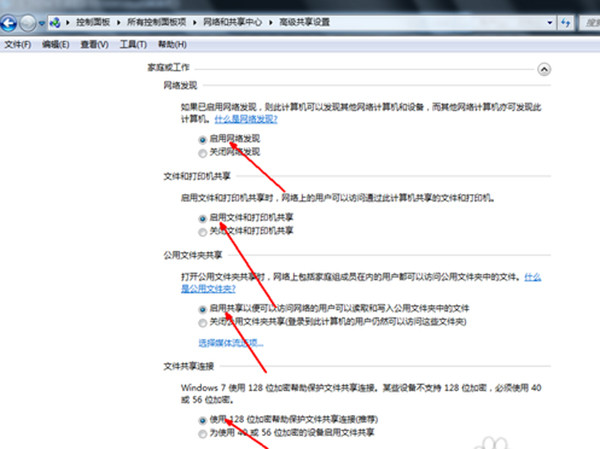Click the Back navigation arrow button
The height and width of the screenshot is (449, 600).
12,20
